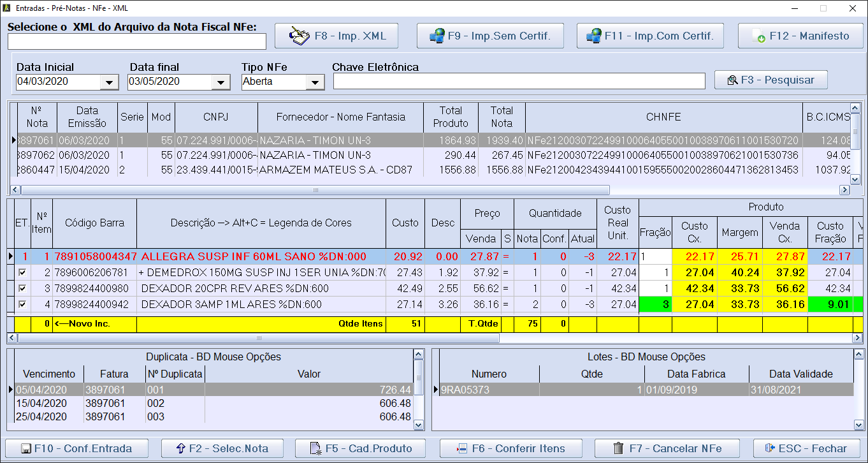
Task: Open Data final date dropdown
Action: 222,82
